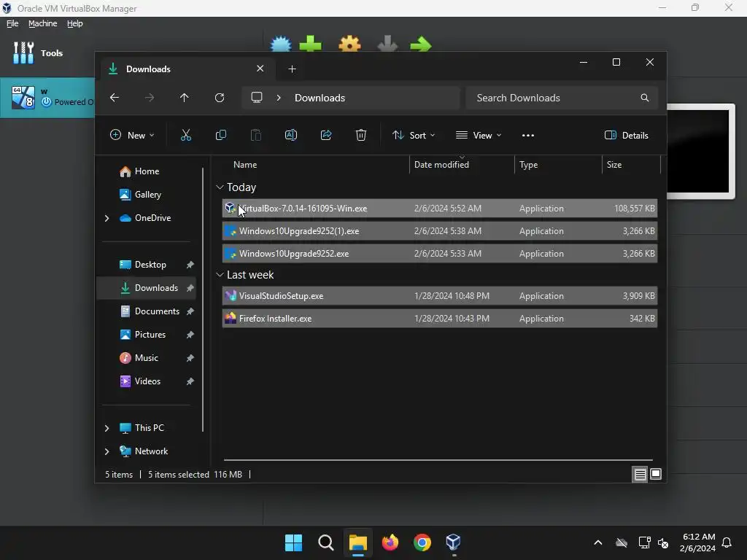
Task: Open the New dropdown in Explorer
Action: [132, 135]
